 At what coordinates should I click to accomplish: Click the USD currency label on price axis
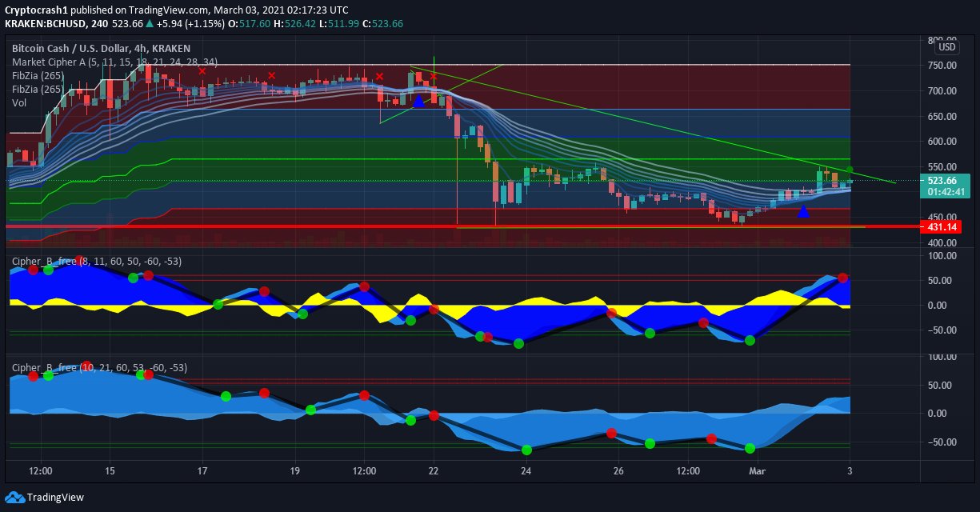(x=947, y=47)
